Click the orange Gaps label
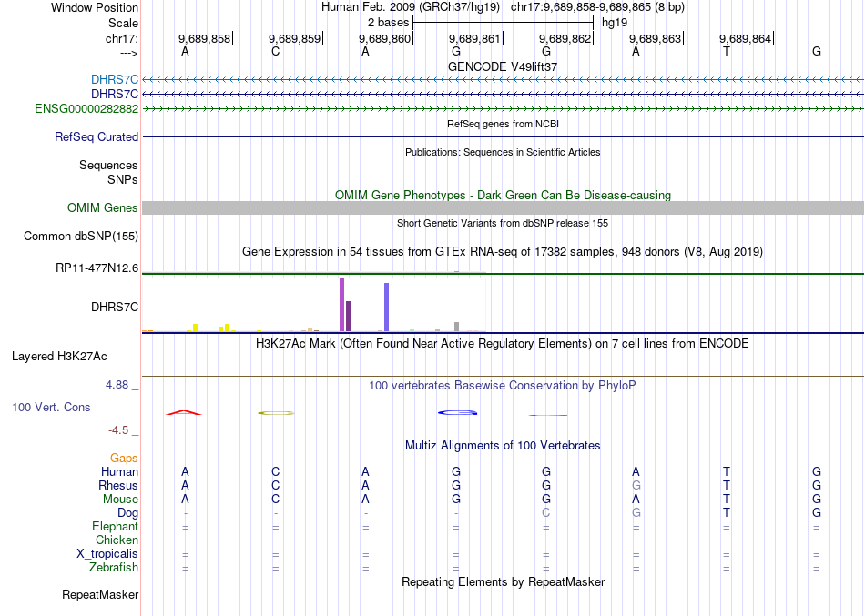Viewport: 865px width, 616px height. [x=124, y=459]
